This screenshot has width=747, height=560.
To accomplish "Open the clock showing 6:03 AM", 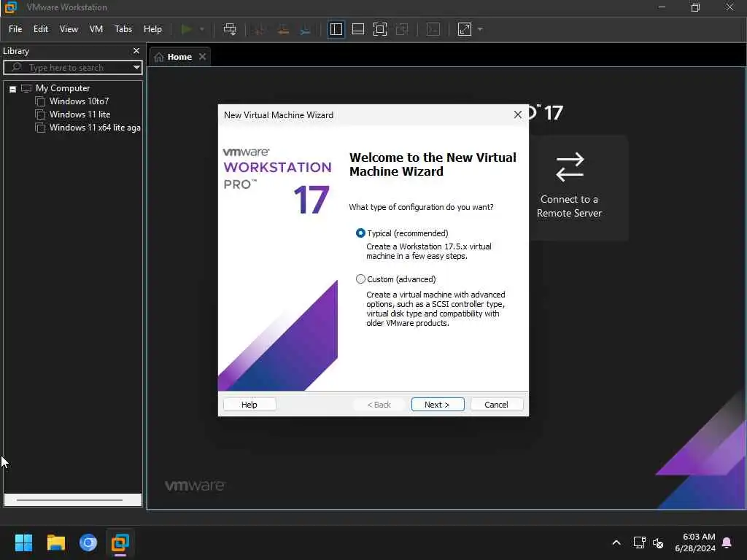I will tap(694, 542).
